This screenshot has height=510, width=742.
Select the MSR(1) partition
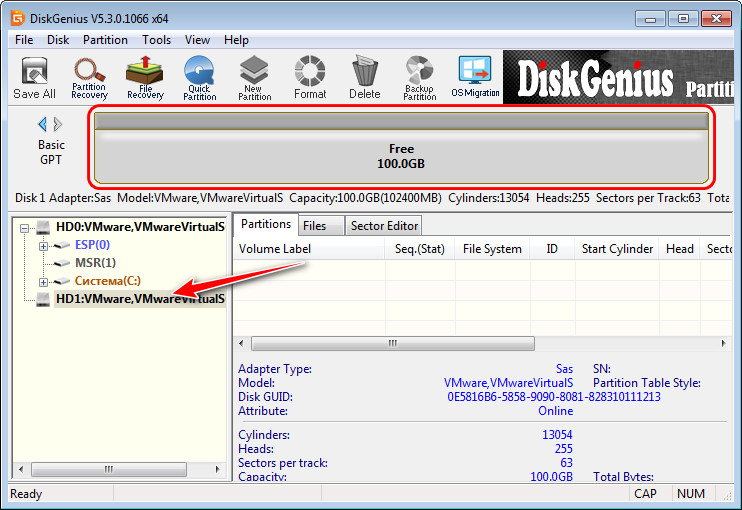[x=95, y=263]
